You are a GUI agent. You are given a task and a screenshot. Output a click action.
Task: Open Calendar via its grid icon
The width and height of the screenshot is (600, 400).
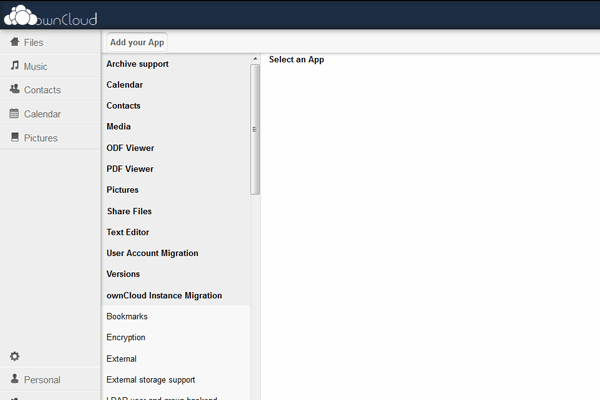coord(15,114)
